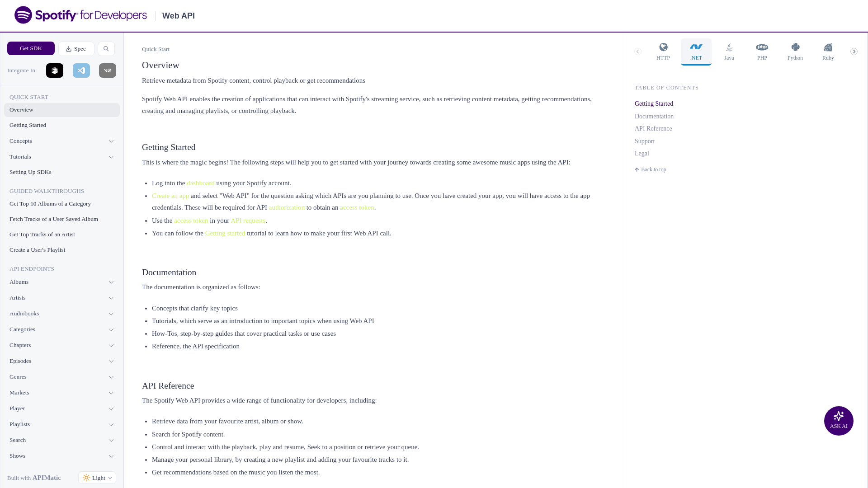
Task: Click the gray integrate-in icon
Action: [x=108, y=70]
